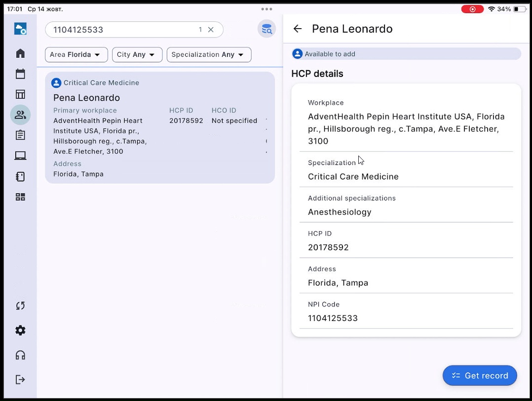Open the home icon in sidebar
This screenshot has width=532, height=401.
click(x=20, y=53)
